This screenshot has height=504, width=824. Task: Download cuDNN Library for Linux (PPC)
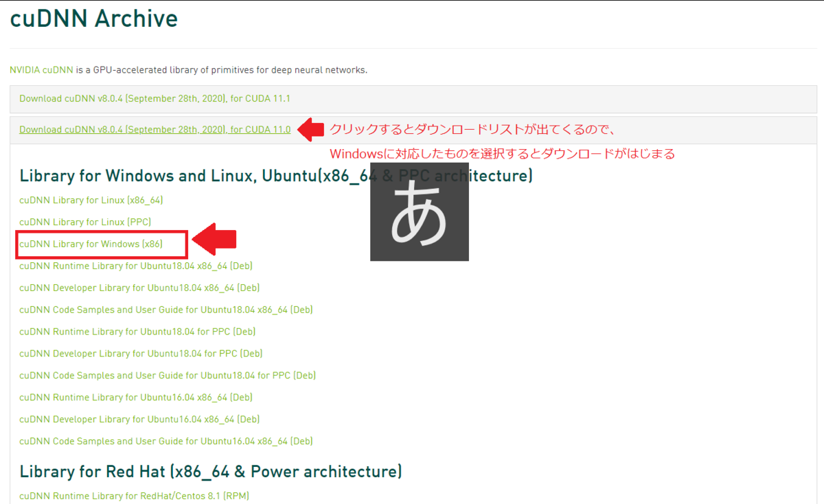pos(85,222)
